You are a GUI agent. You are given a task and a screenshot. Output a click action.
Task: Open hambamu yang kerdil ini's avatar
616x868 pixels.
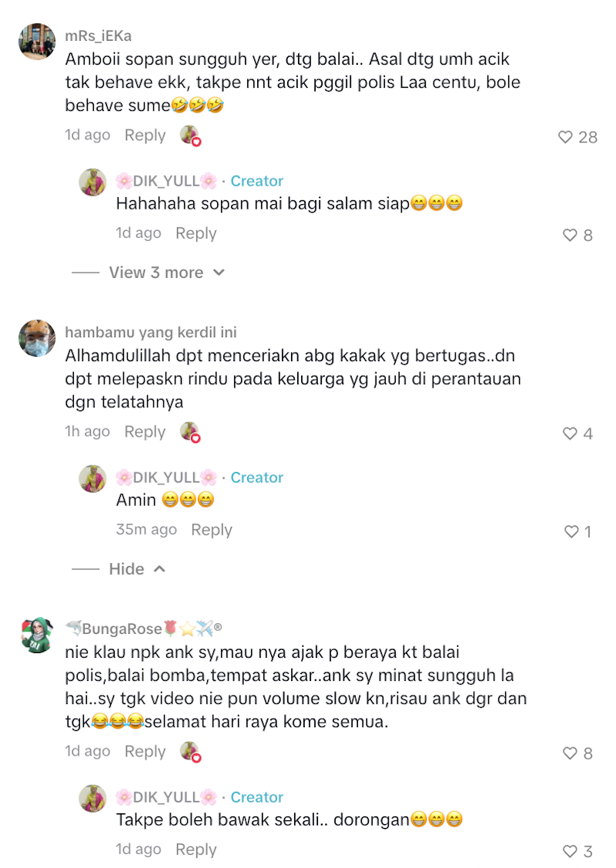[x=37, y=338]
